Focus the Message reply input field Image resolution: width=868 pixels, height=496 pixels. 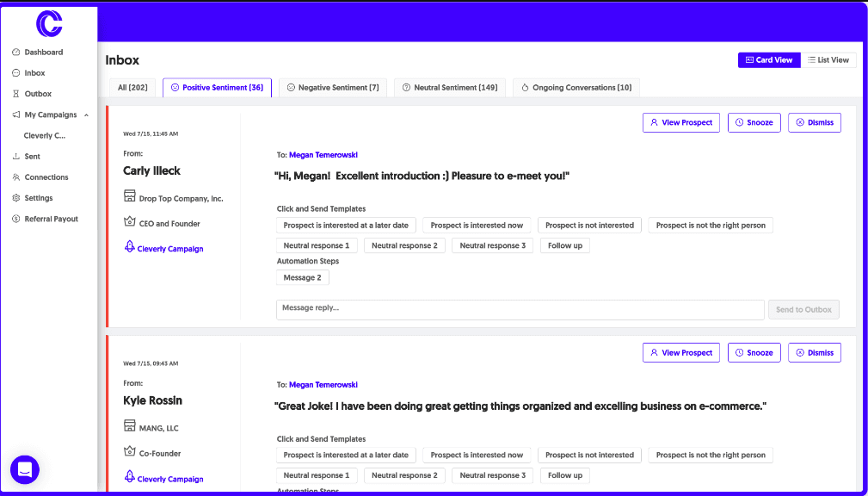pos(520,310)
